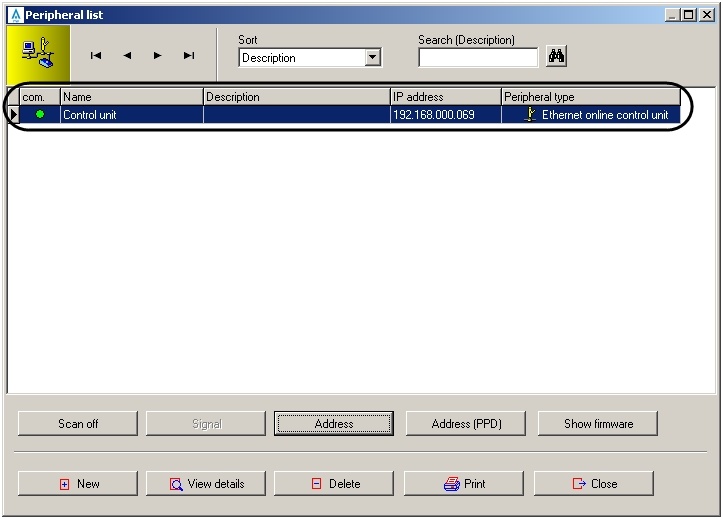Open the Sort dropdown arrow
Image resolution: width=723 pixels, height=519 pixels.
(373, 58)
